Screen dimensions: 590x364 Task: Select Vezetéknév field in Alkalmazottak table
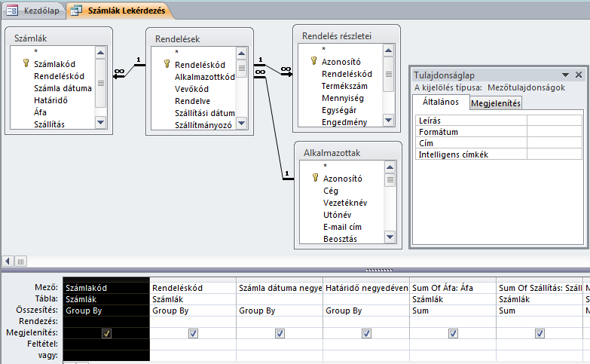(344, 203)
